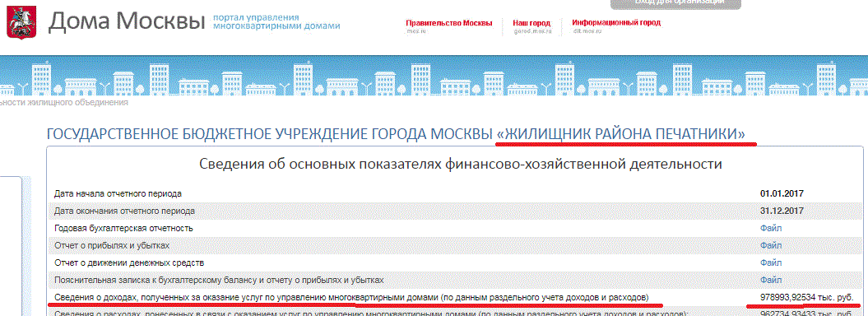
Task: Click the портал управления многоквартирными домами subtitle
Action: tap(276, 21)
